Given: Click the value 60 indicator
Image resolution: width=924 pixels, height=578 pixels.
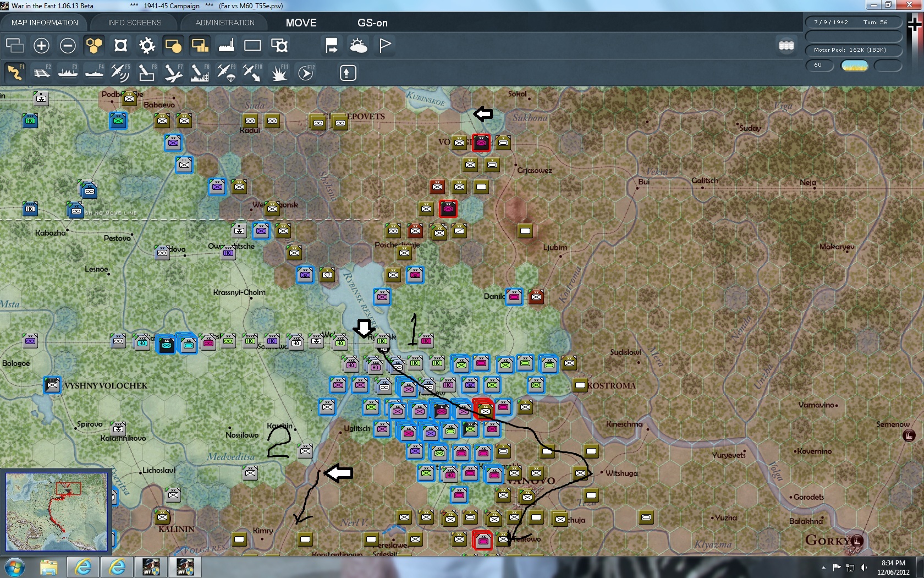Looking at the screenshot, I should [x=820, y=66].
